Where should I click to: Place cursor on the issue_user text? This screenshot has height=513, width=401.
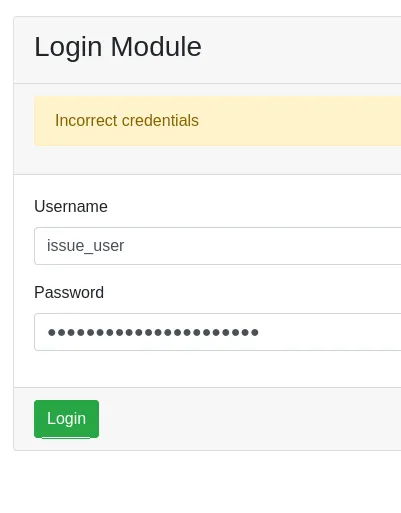click(x=85, y=246)
